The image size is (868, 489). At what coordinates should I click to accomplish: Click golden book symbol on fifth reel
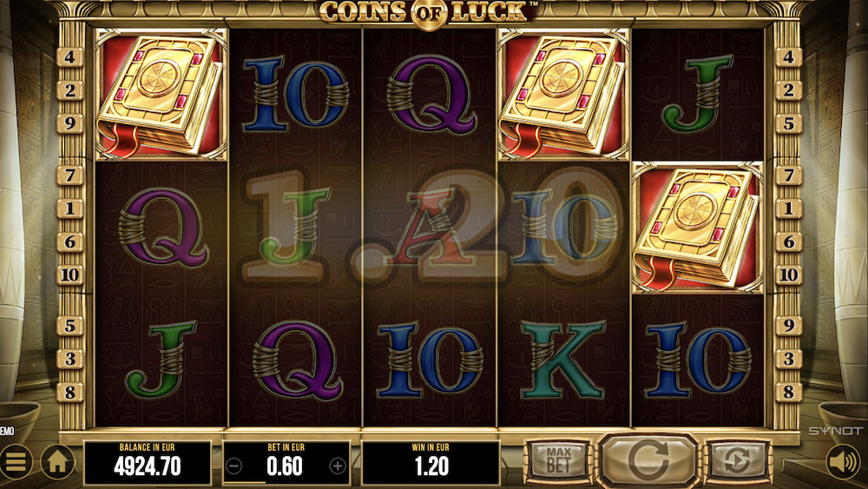tap(698, 228)
